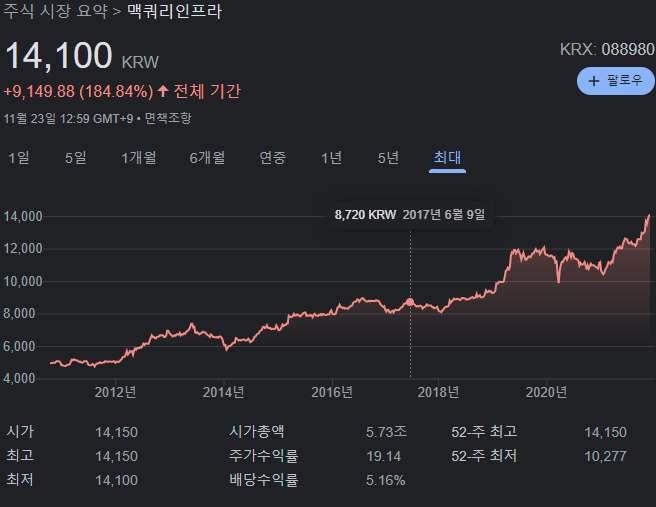The width and height of the screenshot is (656, 507).
Task: Click the 최저 value 14,100
Action: click(116, 480)
